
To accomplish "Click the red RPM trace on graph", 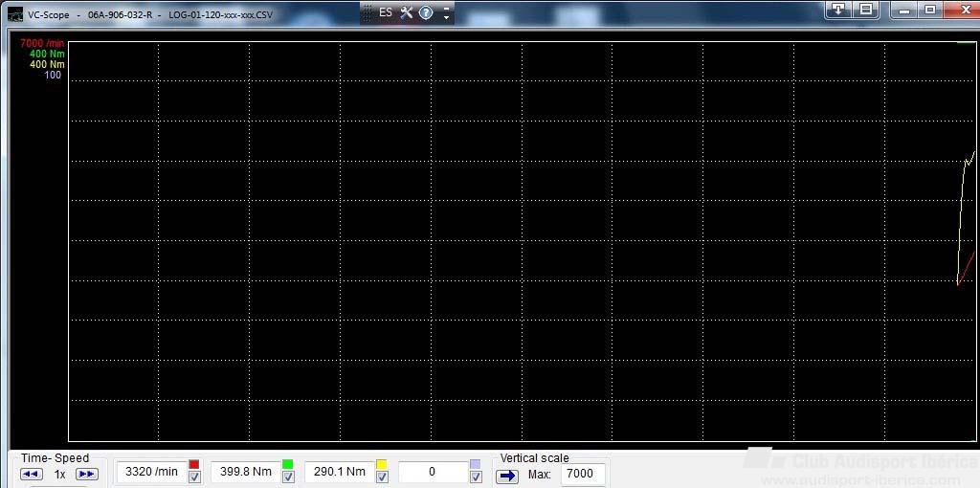I will pos(967,269).
